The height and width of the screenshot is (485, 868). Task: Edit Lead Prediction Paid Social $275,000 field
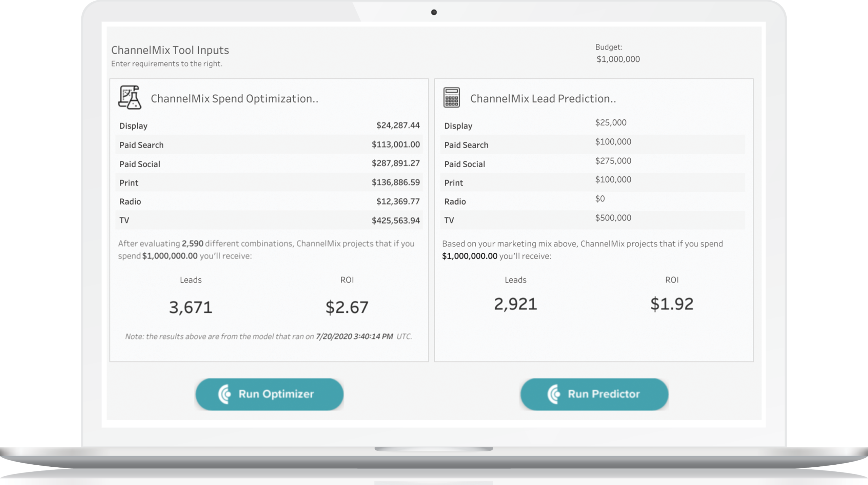click(613, 161)
